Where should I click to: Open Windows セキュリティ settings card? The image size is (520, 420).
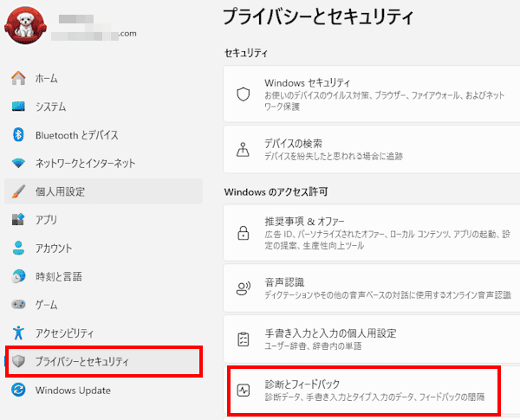click(x=372, y=94)
